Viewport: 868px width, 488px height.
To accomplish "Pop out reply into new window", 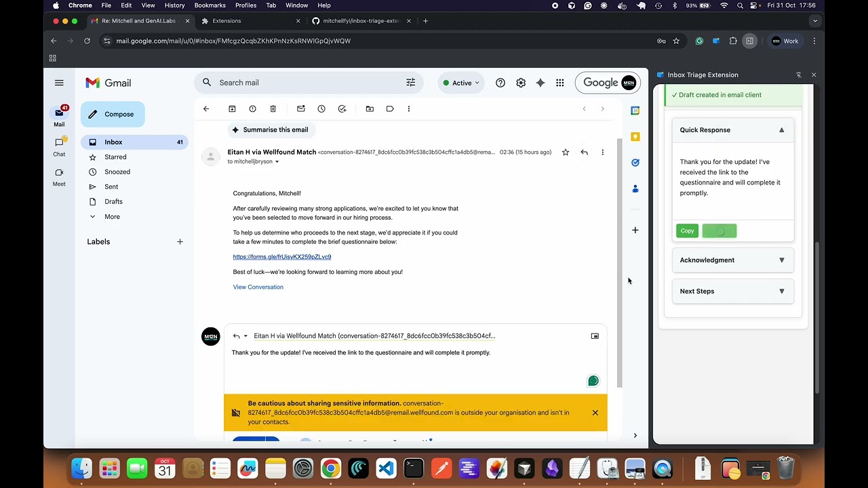I will point(595,336).
